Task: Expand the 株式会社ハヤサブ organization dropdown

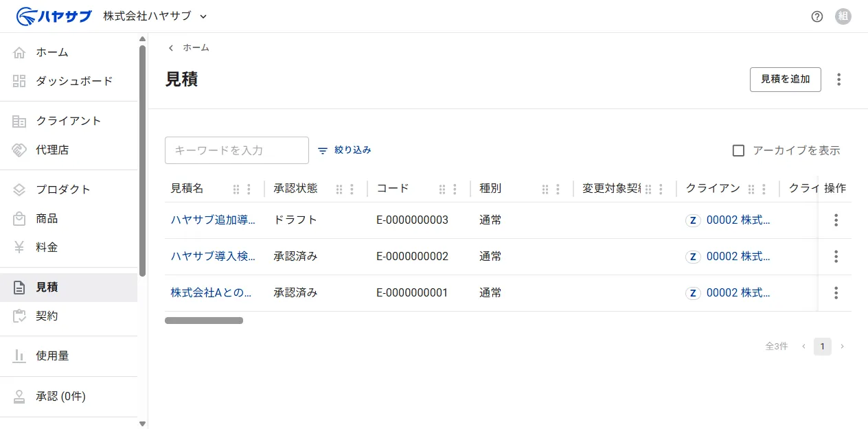Action: pos(155,16)
